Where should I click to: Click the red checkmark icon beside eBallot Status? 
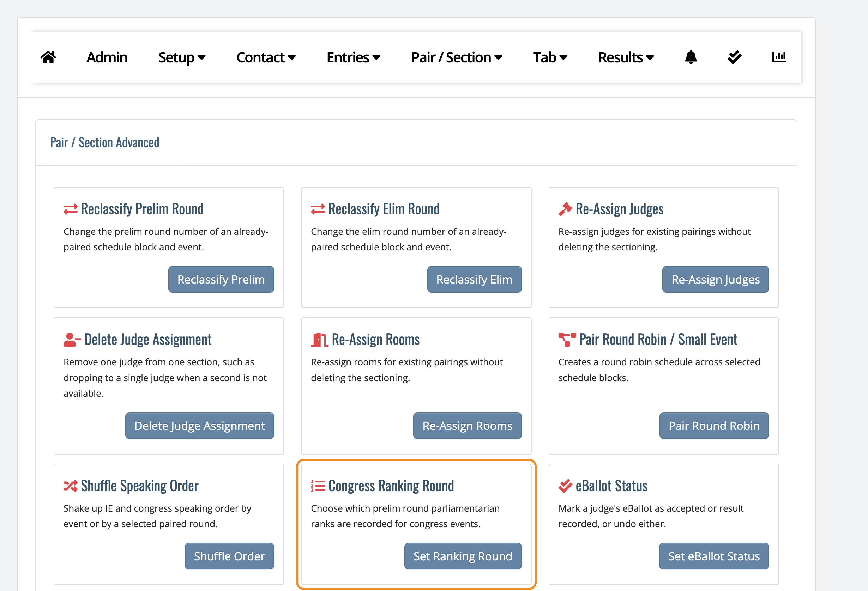pos(565,486)
